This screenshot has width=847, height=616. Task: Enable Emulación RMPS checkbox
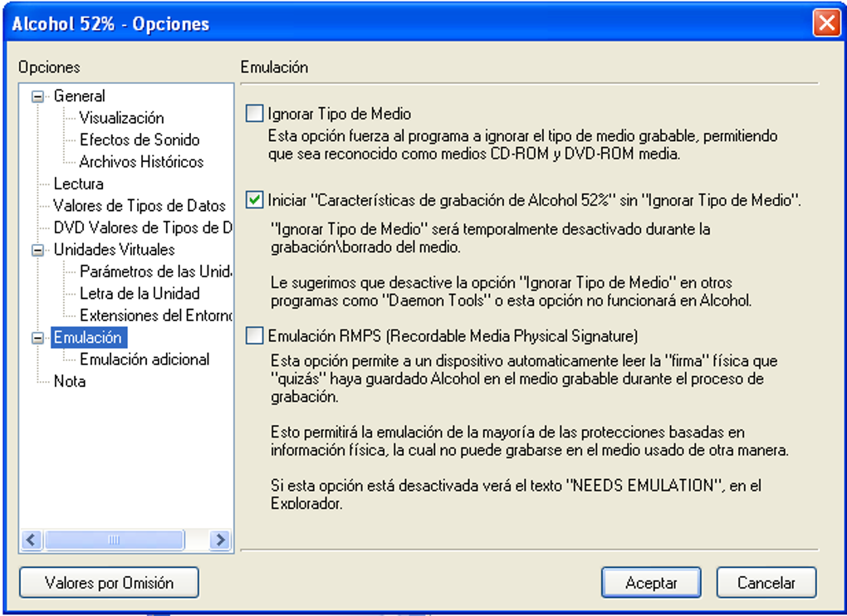255,336
